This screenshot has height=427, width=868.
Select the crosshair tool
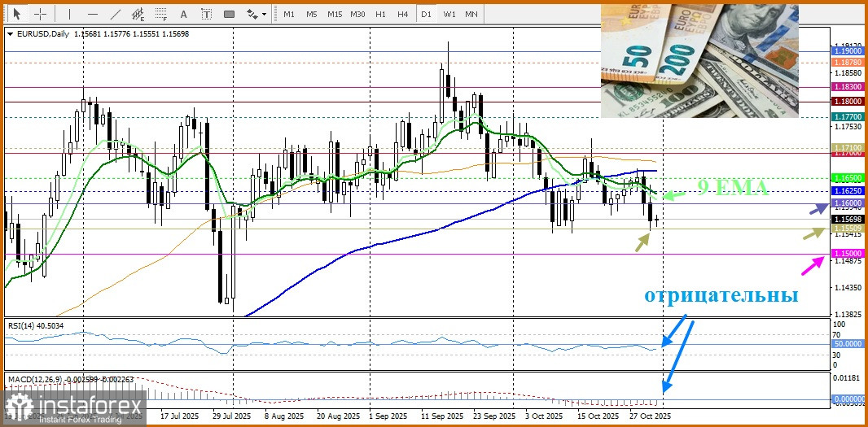pos(41,14)
